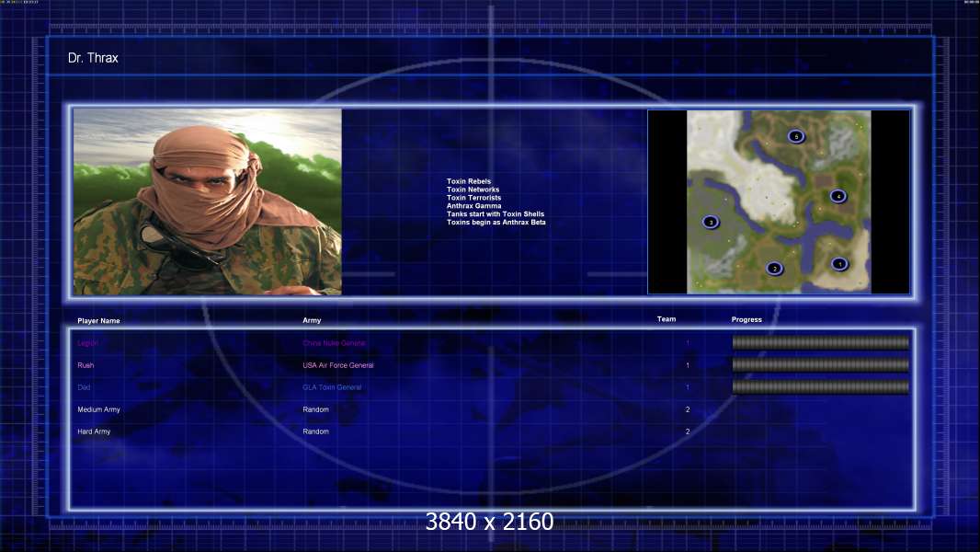This screenshot has height=552, width=980.
Task: Click team number in Rush row
Action: pyautogui.click(x=688, y=365)
